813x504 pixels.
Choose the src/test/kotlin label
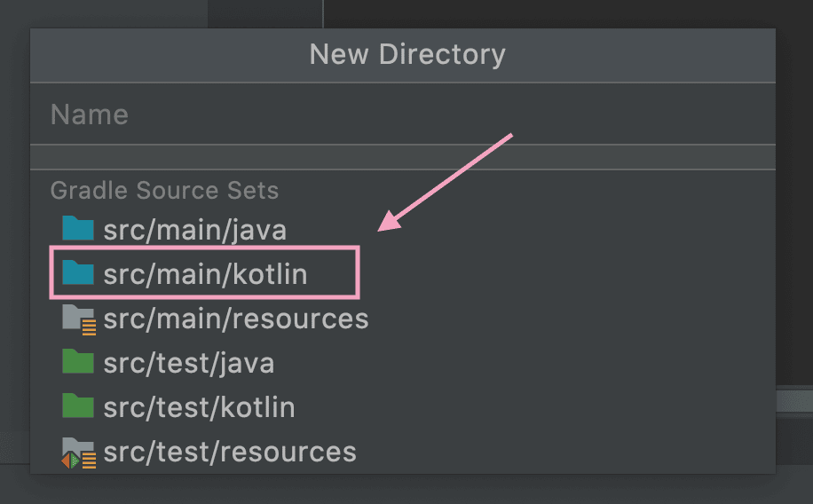coord(199,407)
